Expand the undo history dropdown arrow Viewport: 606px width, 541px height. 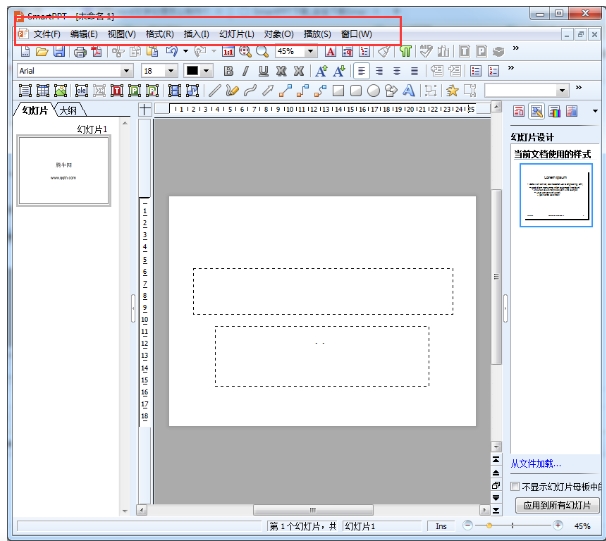[x=186, y=51]
